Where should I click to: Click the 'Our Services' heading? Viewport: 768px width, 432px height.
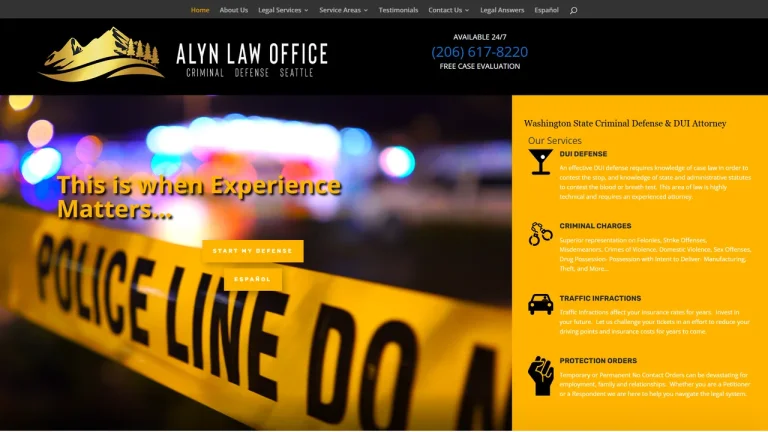(554, 141)
